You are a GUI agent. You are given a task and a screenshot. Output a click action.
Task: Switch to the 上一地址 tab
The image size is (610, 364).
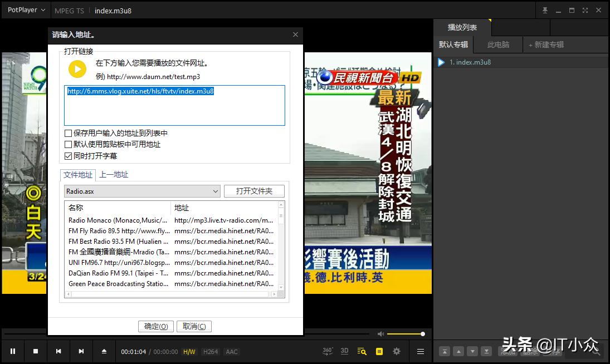click(114, 175)
